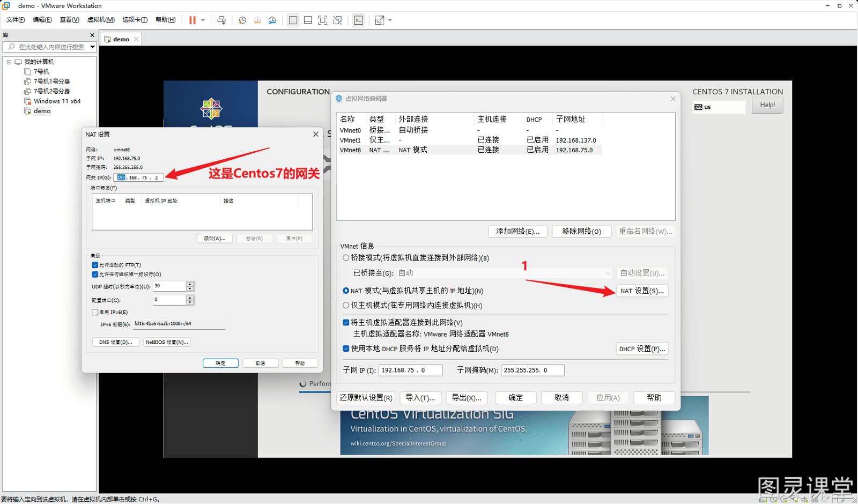This screenshot has height=504, width=858.
Task: Open the library search dropdown arrow
Action: tap(93, 47)
